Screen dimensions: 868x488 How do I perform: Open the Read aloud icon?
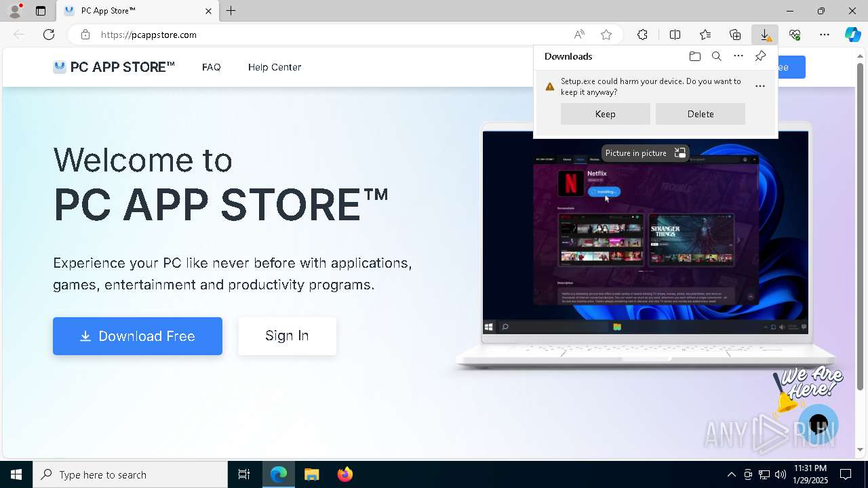click(x=579, y=35)
